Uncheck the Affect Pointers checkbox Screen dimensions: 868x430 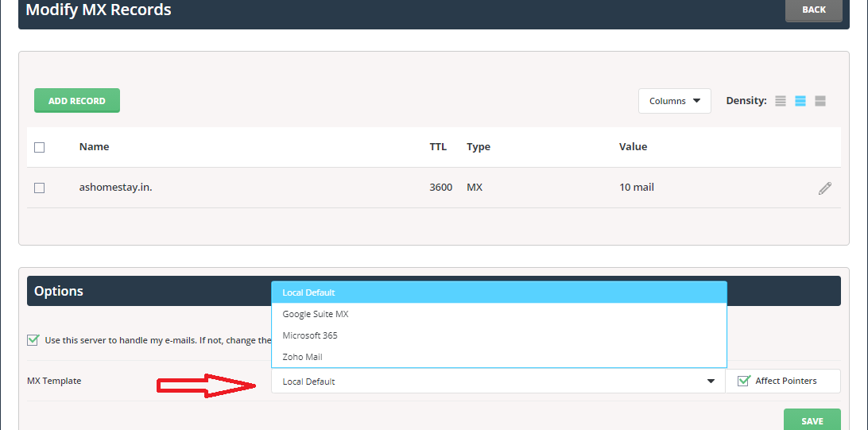coord(744,381)
